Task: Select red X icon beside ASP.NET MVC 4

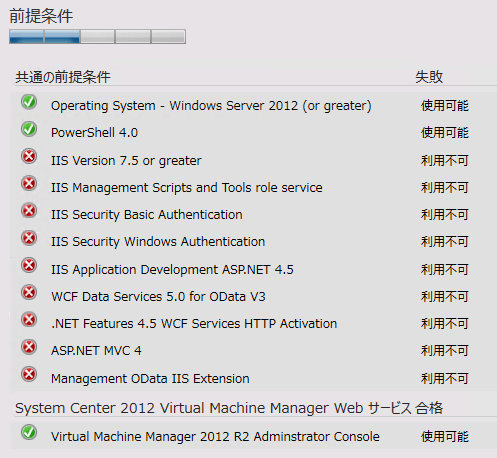Action: click(29, 347)
